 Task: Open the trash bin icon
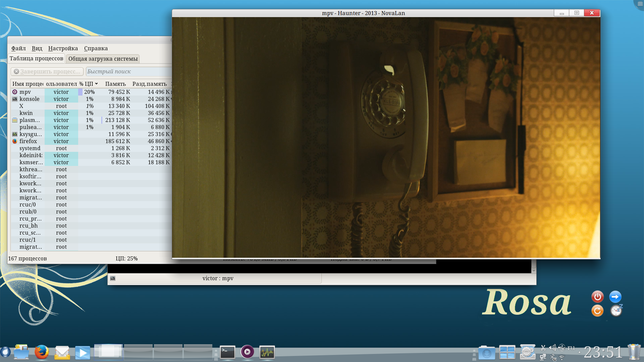[x=634, y=352]
